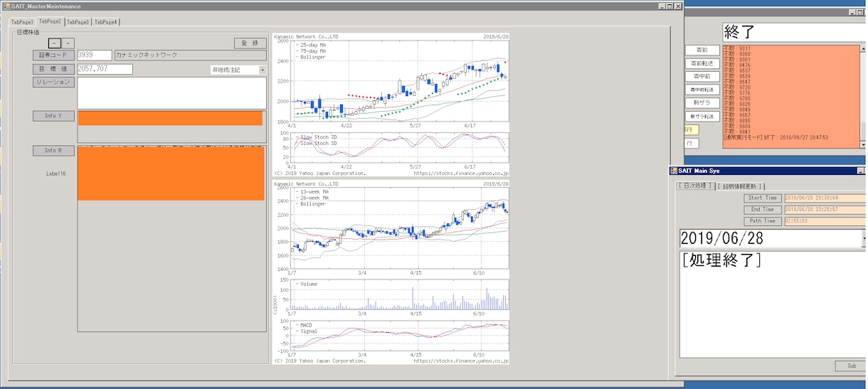The width and height of the screenshot is (868, 389).
Task: Click the orange log list scroll-down arrow
Action: 863,144
